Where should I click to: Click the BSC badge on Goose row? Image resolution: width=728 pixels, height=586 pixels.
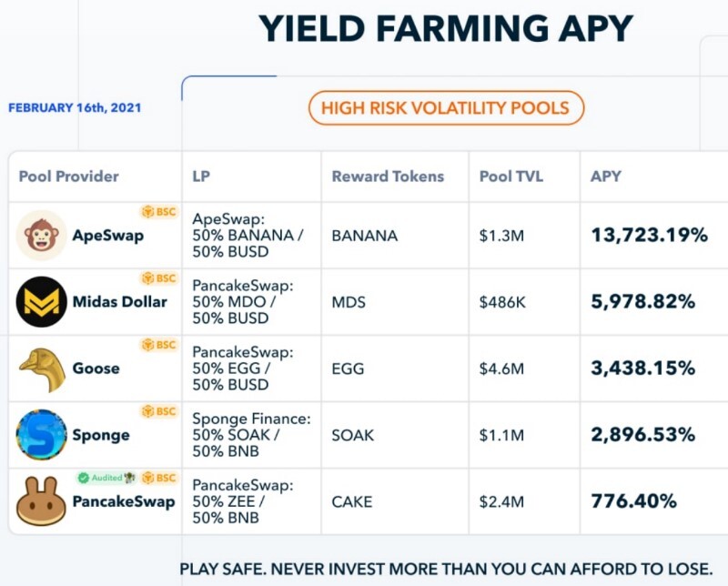(159, 345)
